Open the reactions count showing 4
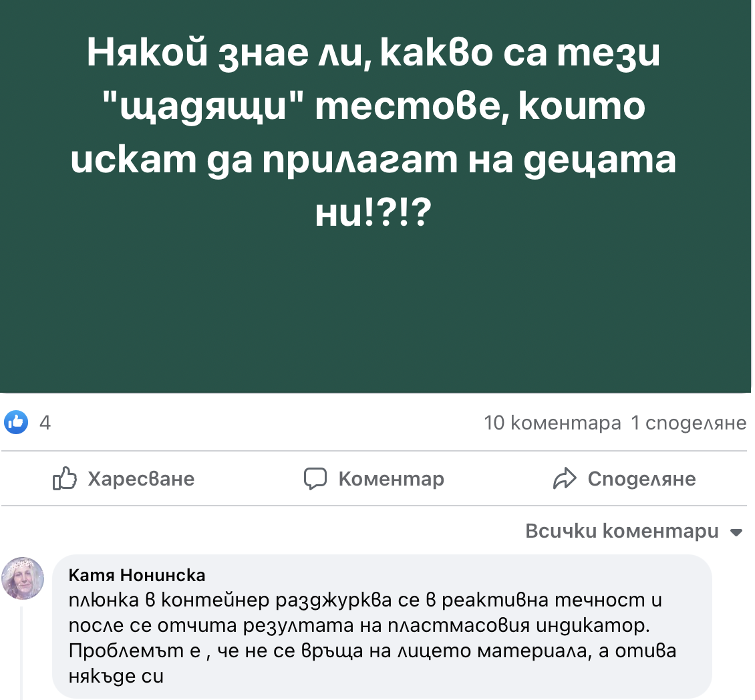755x700 pixels. pos(45,423)
